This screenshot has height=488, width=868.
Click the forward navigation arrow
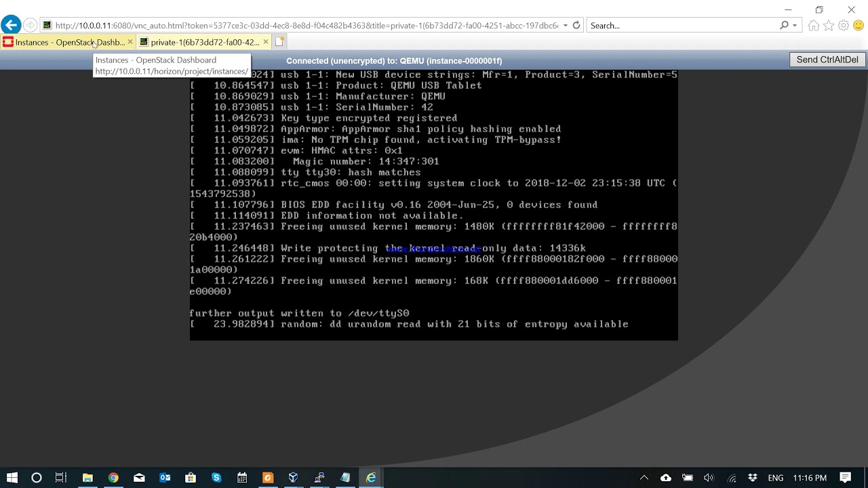click(x=30, y=25)
